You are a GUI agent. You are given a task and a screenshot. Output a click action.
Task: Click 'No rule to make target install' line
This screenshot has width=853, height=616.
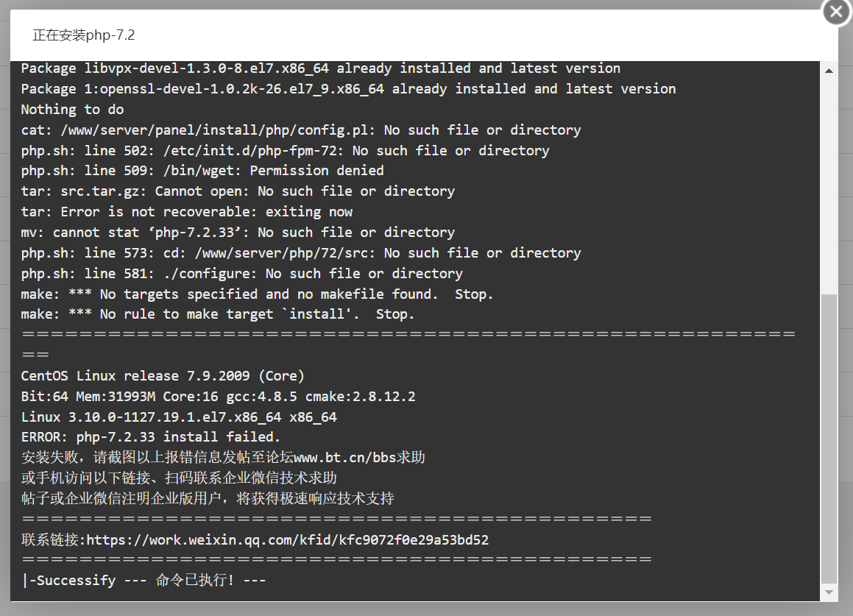[218, 314]
